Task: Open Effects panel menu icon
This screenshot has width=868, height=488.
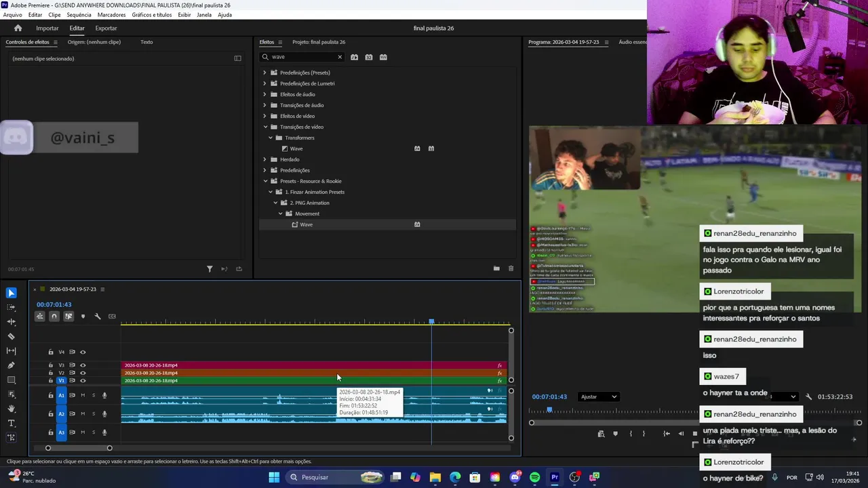Action: pos(280,42)
